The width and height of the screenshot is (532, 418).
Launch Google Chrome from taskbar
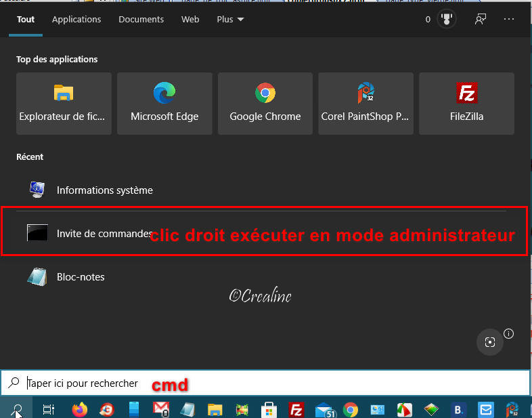(x=351, y=409)
